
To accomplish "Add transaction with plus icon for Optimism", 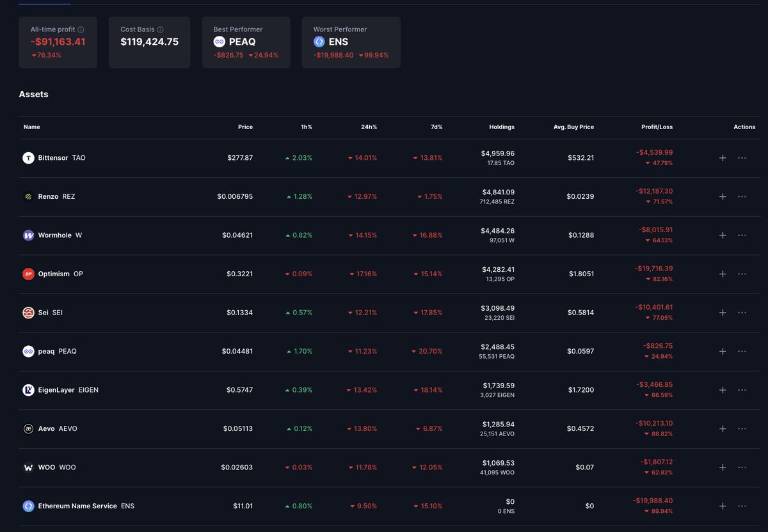I will coord(723,274).
